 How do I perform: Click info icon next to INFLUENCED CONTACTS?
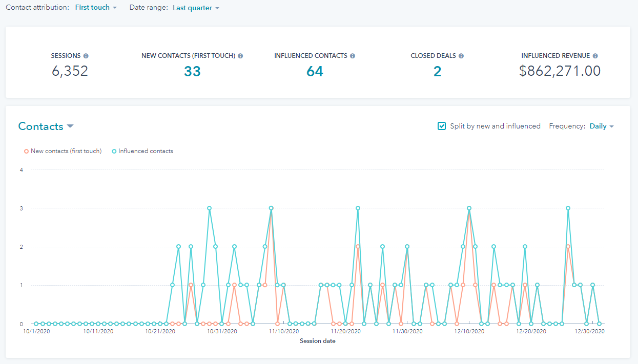coord(353,56)
